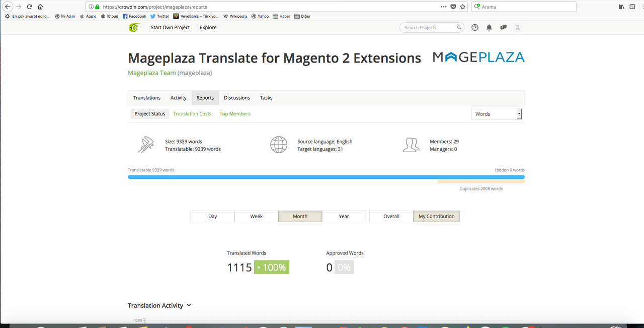Click the blue translatable words progress bar

(x=326, y=177)
